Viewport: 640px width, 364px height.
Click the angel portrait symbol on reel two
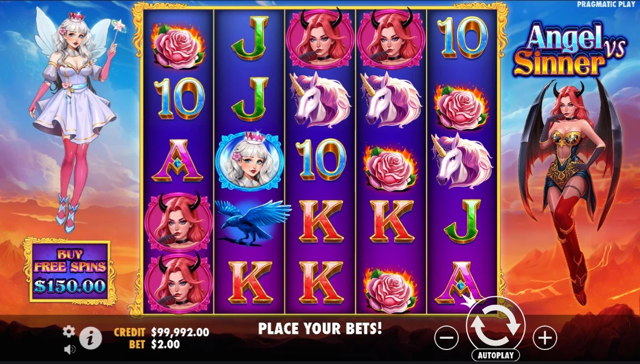249,162
